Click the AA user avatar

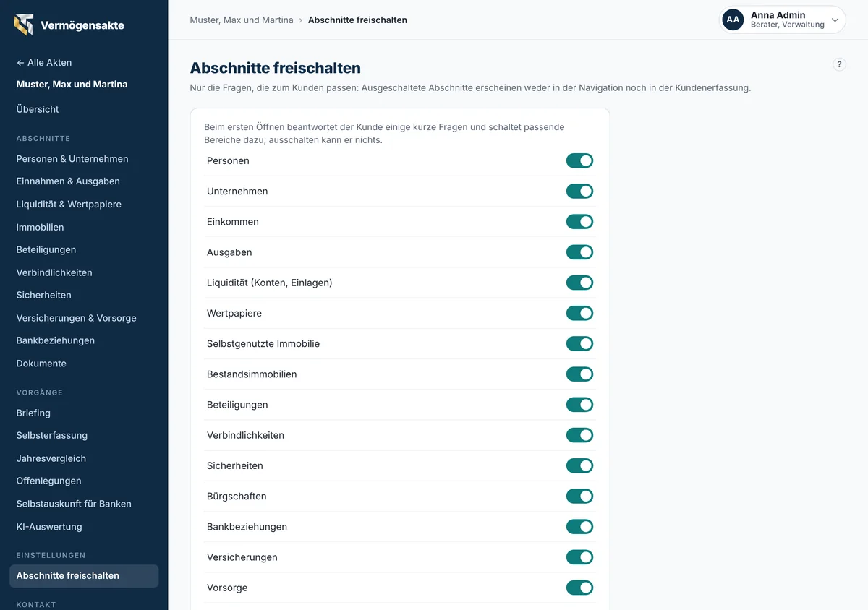(x=733, y=20)
